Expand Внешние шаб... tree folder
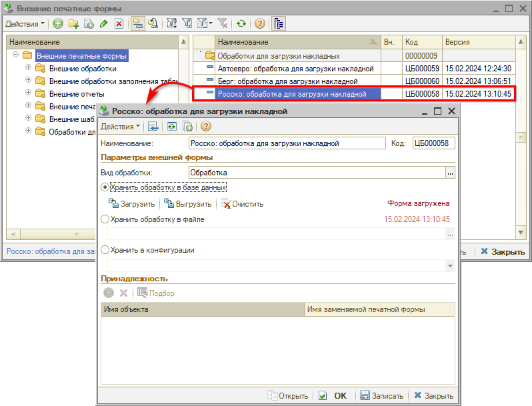This screenshot has height=406, width=532. [x=28, y=118]
